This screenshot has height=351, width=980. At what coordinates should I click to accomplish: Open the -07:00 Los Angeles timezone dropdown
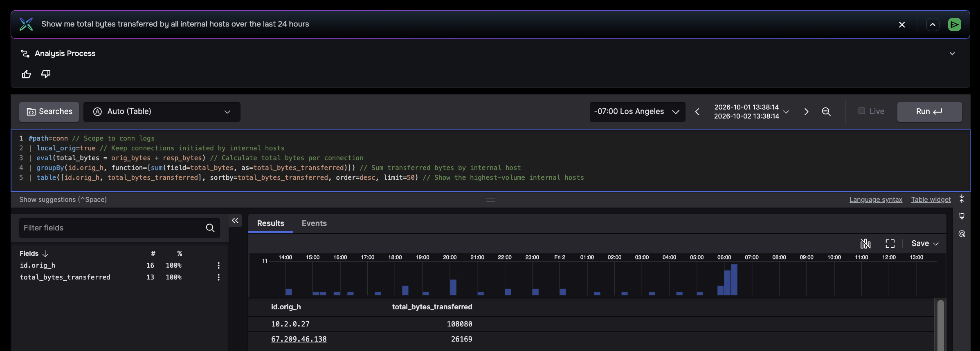click(637, 112)
